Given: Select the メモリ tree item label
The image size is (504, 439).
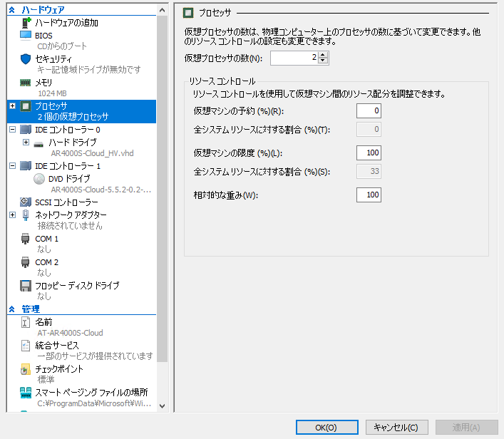Looking at the screenshot, I should (43, 83).
